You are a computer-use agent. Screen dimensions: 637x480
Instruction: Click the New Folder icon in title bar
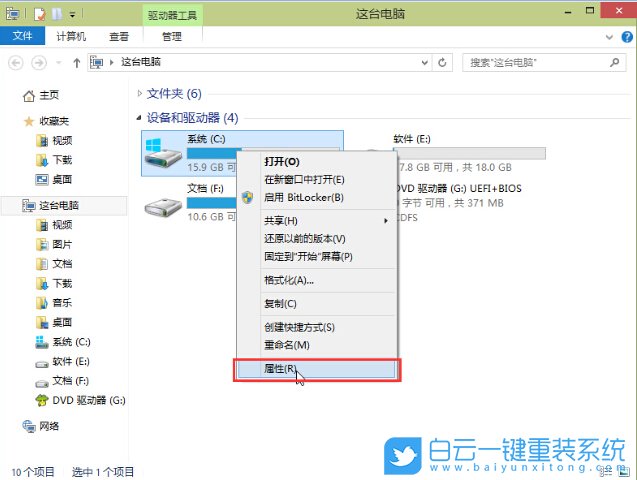pyautogui.click(x=56, y=14)
